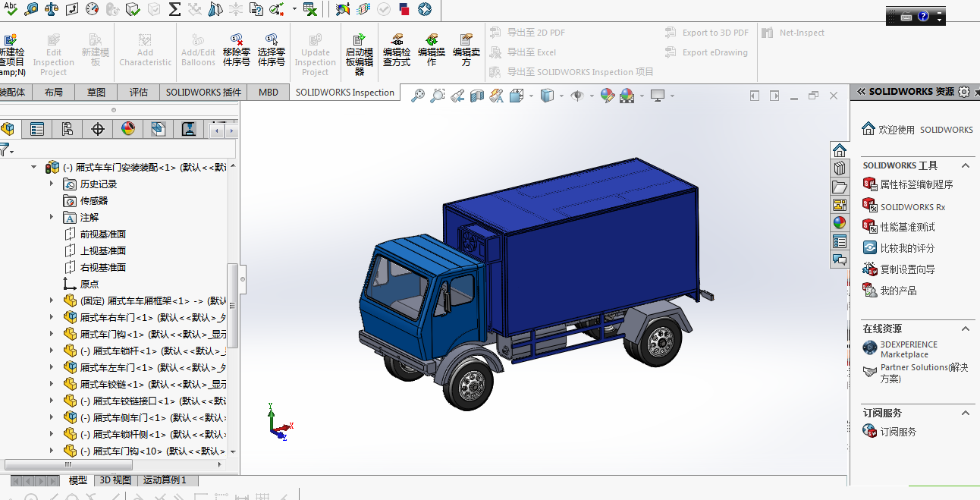This screenshot has width=980, height=500.
Task: Open SOLIDWORKS resources settings gear
Action: pos(964,92)
